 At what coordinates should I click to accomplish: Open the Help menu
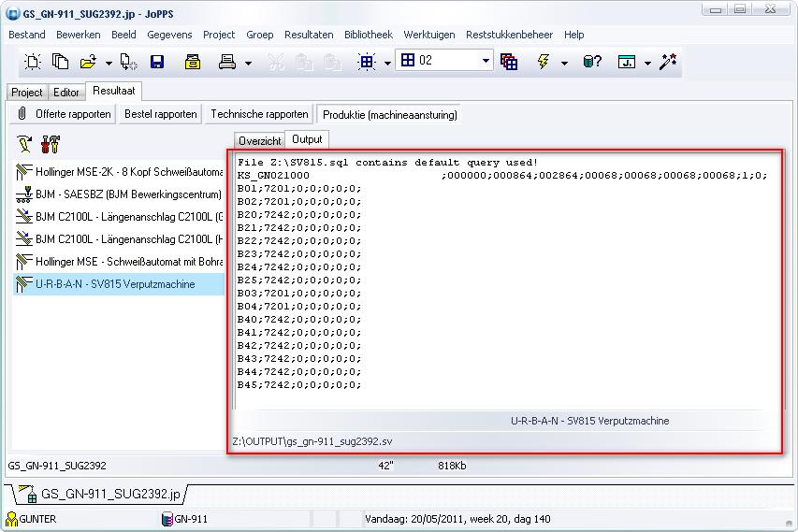tap(573, 35)
